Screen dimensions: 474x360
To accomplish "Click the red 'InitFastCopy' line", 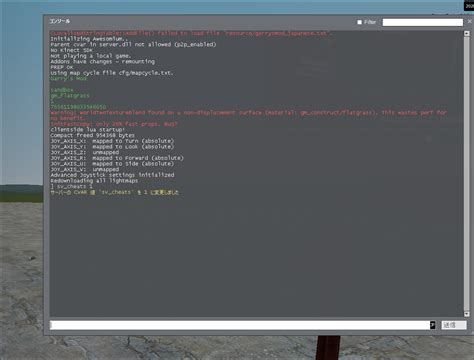I will point(114,124).
